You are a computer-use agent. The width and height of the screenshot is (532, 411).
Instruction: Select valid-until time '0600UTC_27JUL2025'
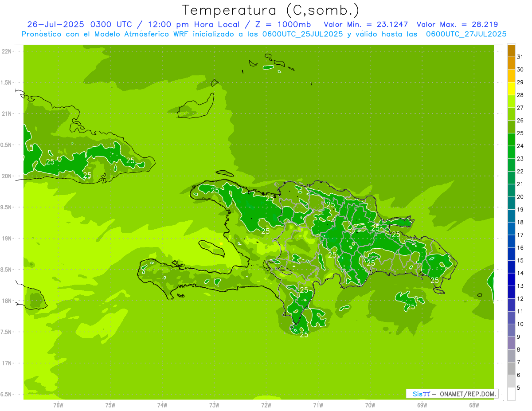point(466,34)
